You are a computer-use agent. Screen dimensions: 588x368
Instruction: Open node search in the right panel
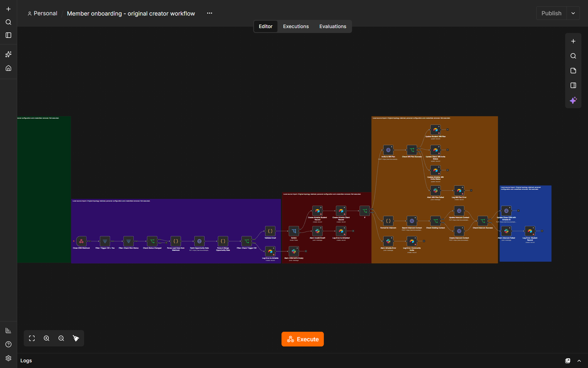click(573, 56)
